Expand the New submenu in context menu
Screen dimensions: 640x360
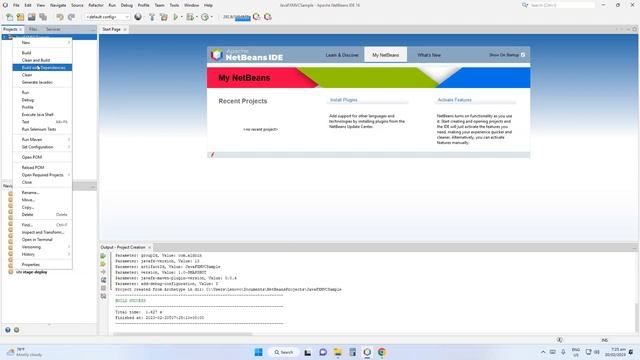coord(42,42)
